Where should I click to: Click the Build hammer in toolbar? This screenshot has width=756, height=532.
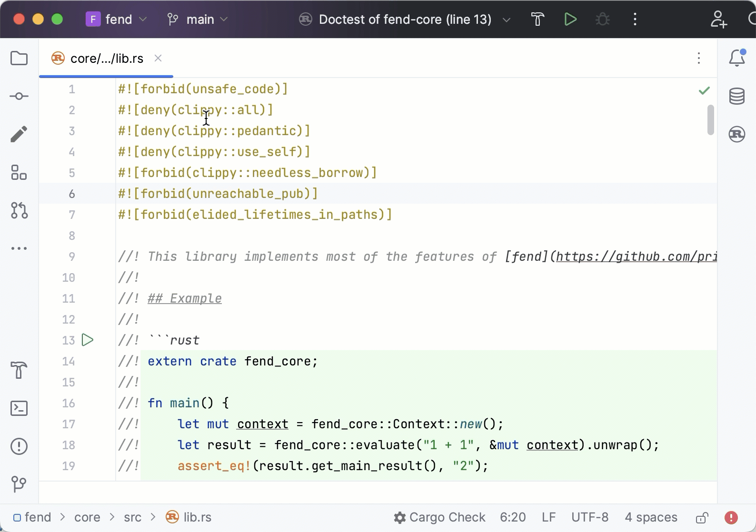(537, 20)
